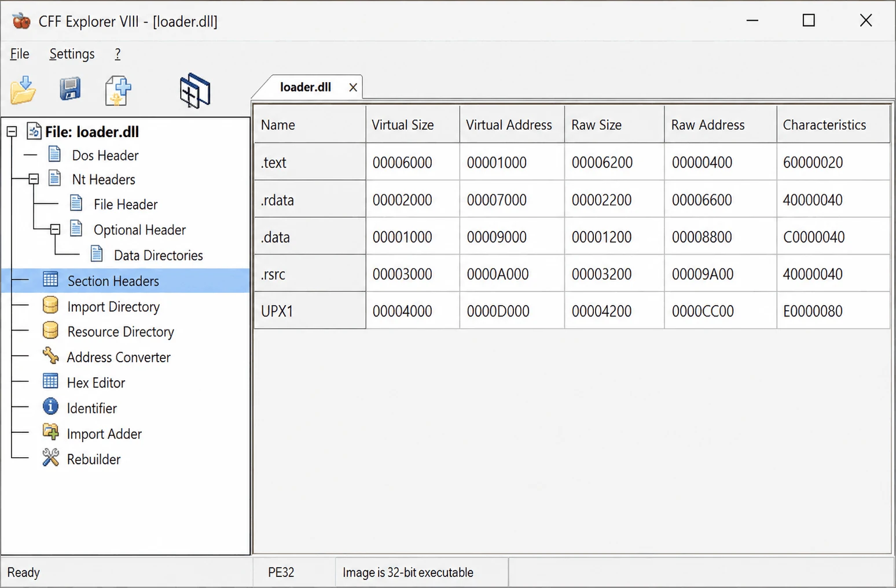The height and width of the screenshot is (588, 896).
Task: Select Data Directories in the tree
Action: 158,255
